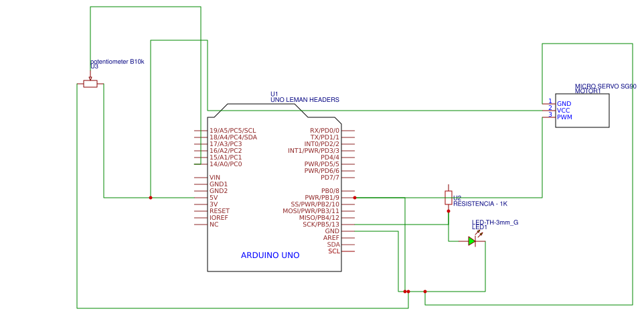Select the resistor symbol U2

pyautogui.click(x=449, y=198)
